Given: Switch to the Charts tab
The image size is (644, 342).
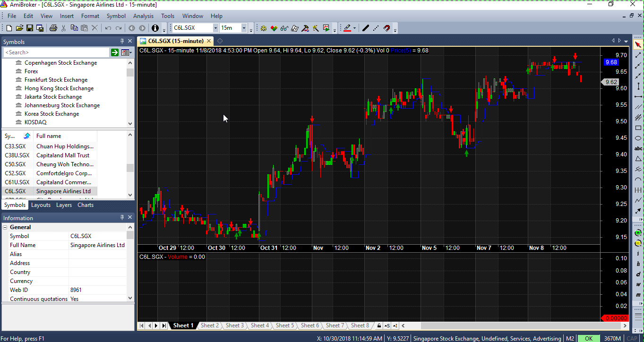Looking at the screenshot, I should [86, 205].
